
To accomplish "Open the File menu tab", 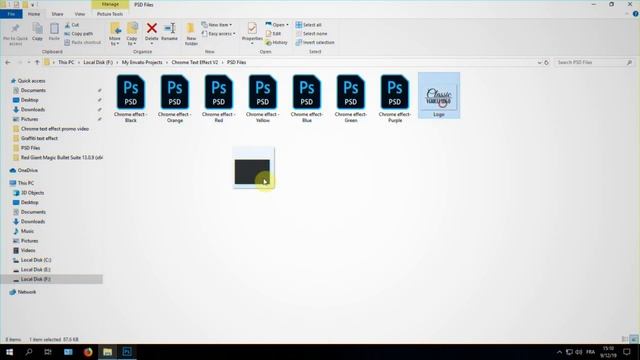I will [11, 14].
